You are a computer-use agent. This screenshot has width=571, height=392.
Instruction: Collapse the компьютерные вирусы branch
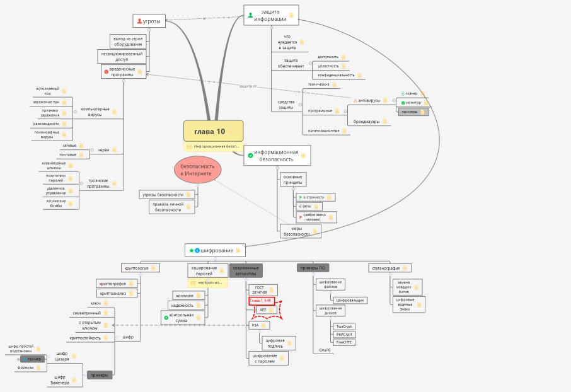[x=75, y=111]
